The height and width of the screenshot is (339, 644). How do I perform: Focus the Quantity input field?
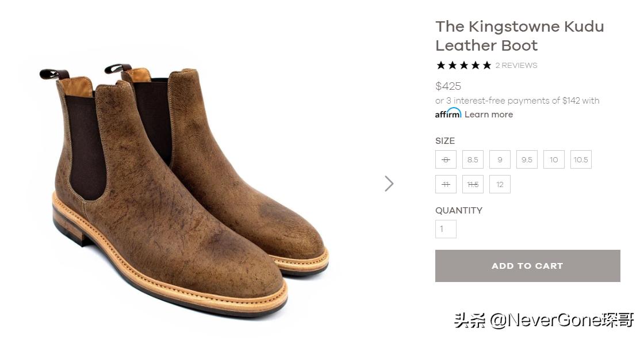click(446, 229)
